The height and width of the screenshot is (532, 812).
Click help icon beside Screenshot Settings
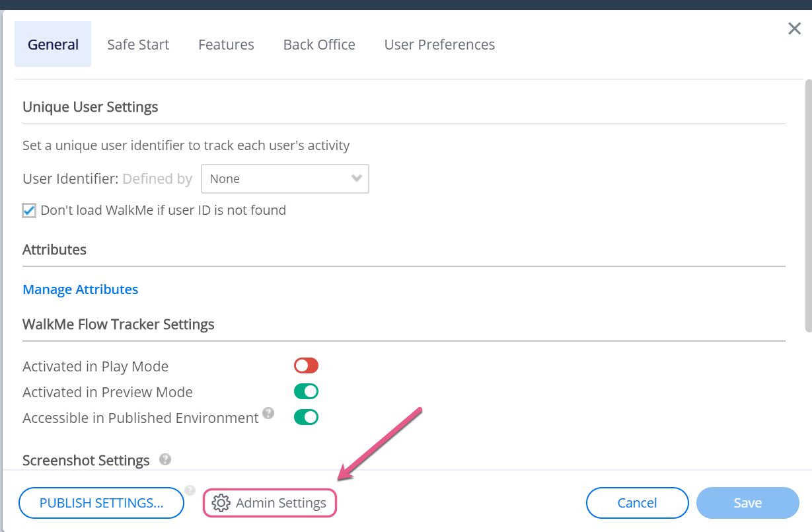(x=165, y=459)
